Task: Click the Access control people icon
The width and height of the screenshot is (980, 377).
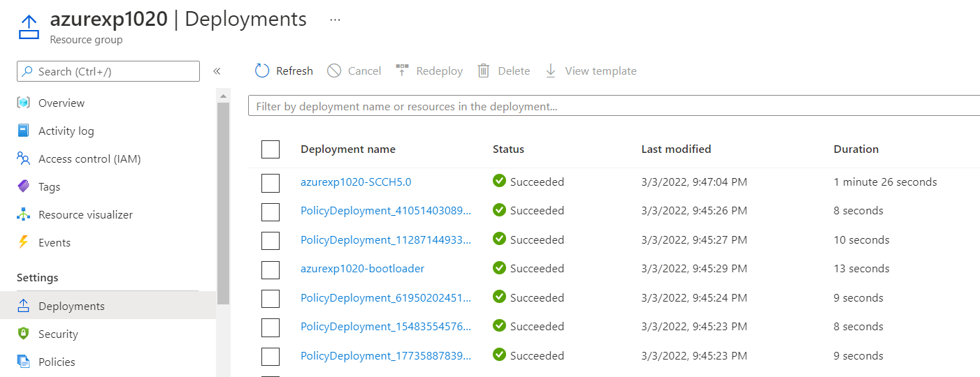Action: 24,158
